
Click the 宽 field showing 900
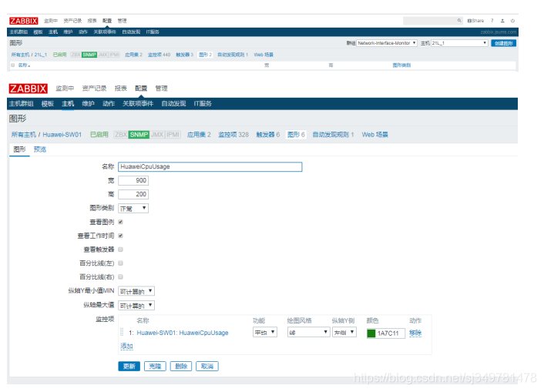[133, 180]
